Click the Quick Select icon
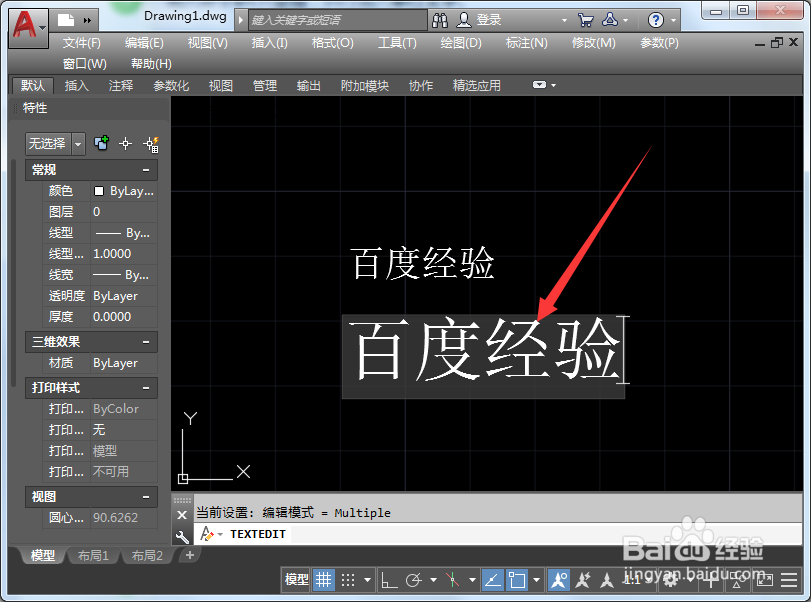Image resolution: width=811 pixels, height=602 pixels. 151,144
